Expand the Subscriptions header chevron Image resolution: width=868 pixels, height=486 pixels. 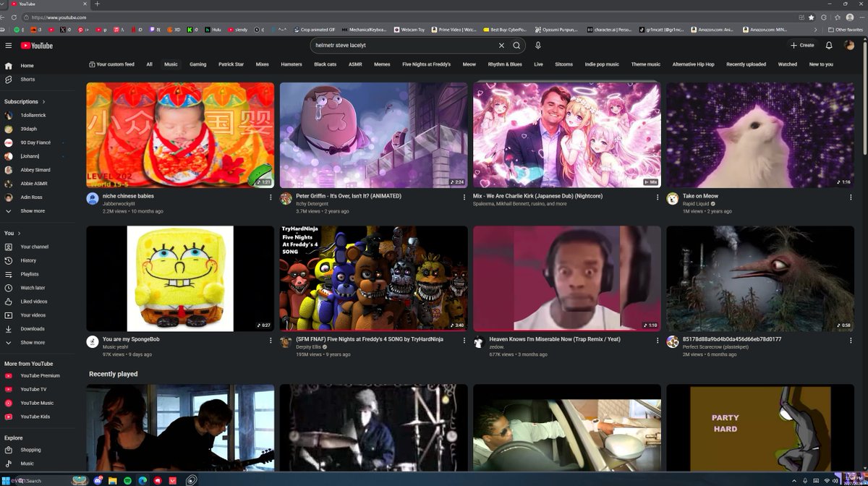(x=43, y=102)
